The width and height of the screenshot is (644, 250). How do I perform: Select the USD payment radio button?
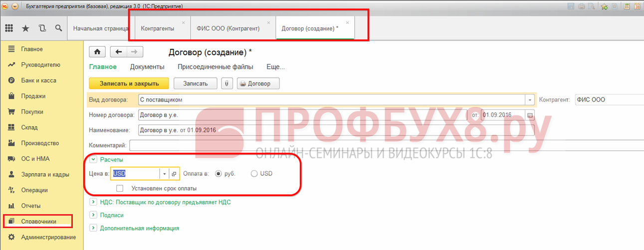coord(254,174)
